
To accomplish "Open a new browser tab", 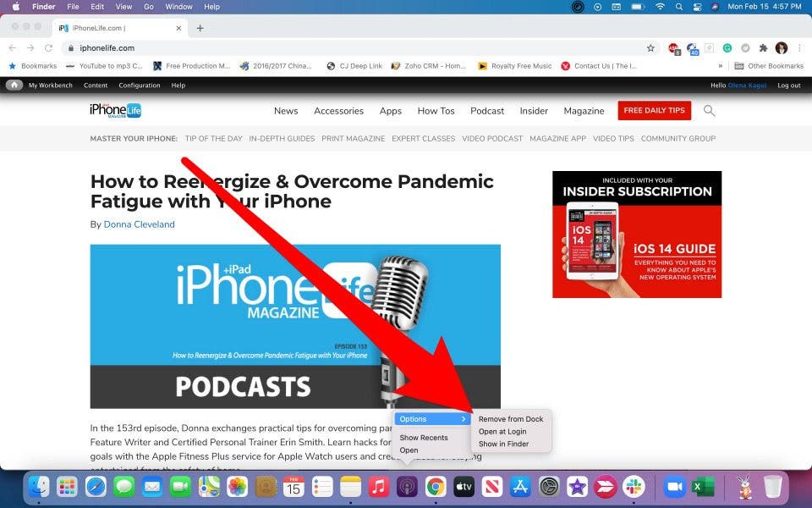I will point(200,28).
